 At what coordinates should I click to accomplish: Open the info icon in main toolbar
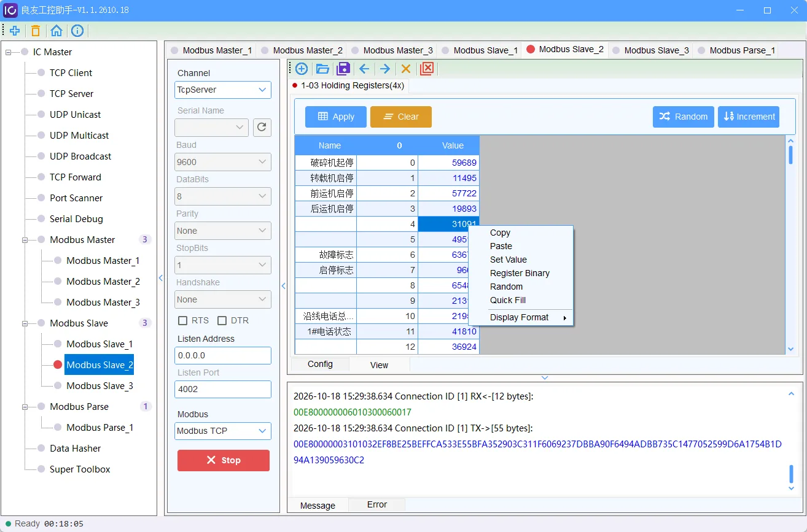pos(77,31)
